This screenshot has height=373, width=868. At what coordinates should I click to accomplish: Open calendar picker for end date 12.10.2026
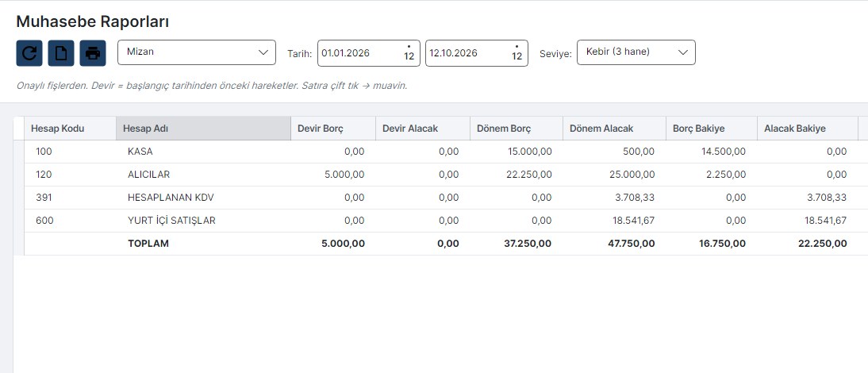[517, 53]
